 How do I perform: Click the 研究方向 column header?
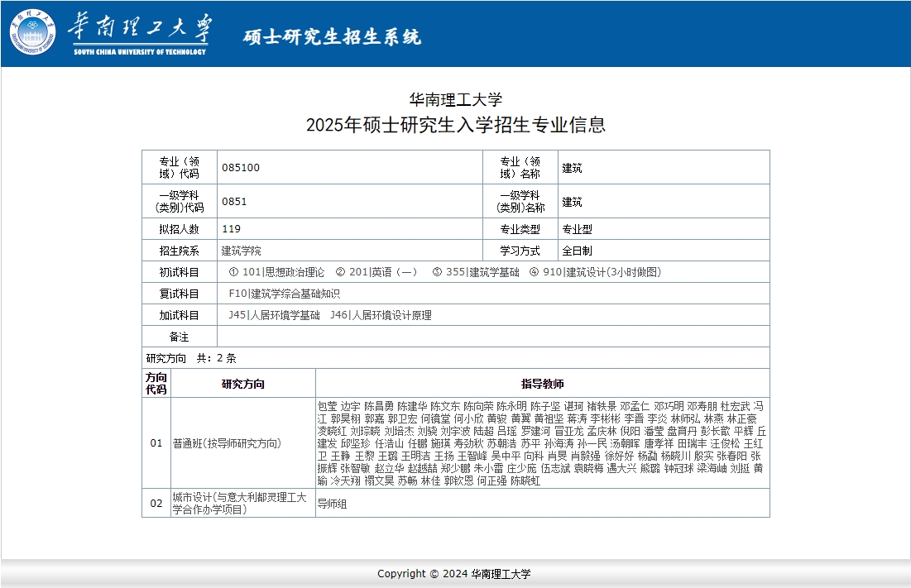pos(243,384)
